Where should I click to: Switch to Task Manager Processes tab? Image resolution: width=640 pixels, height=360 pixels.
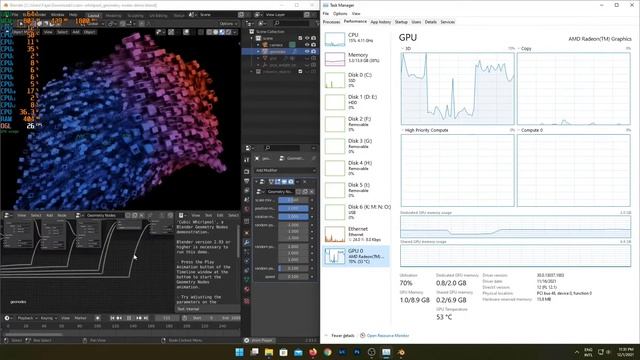click(x=331, y=22)
